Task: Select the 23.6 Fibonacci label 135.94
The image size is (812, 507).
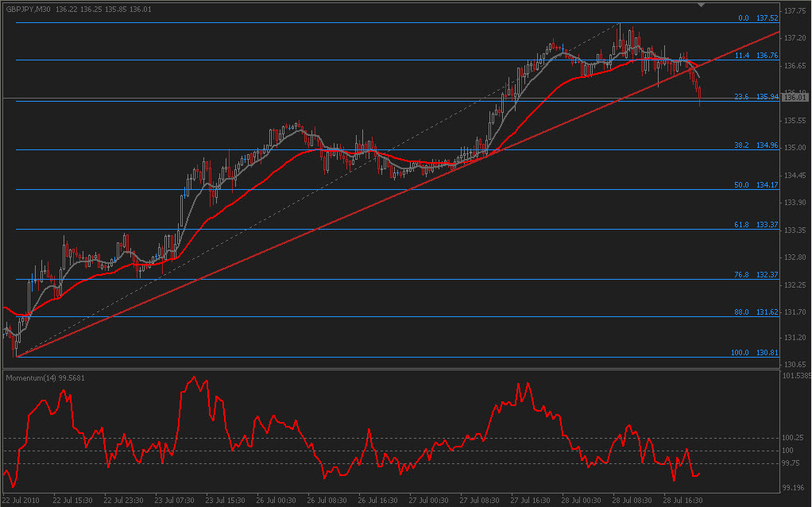Action: point(756,96)
